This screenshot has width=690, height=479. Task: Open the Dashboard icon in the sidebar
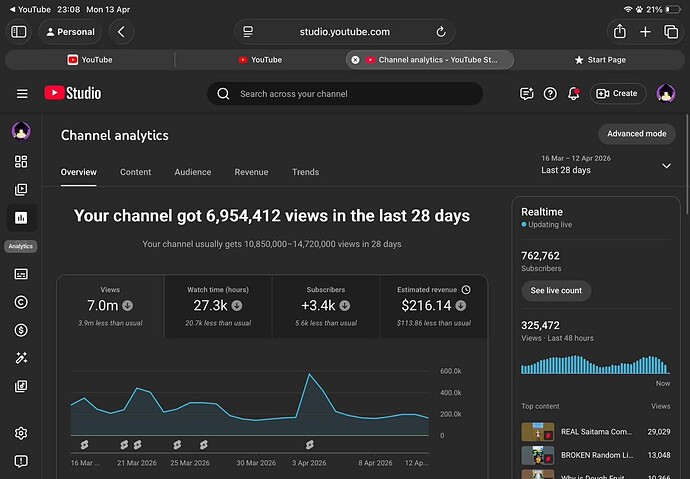pyautogui.click(x=21, y=161)
